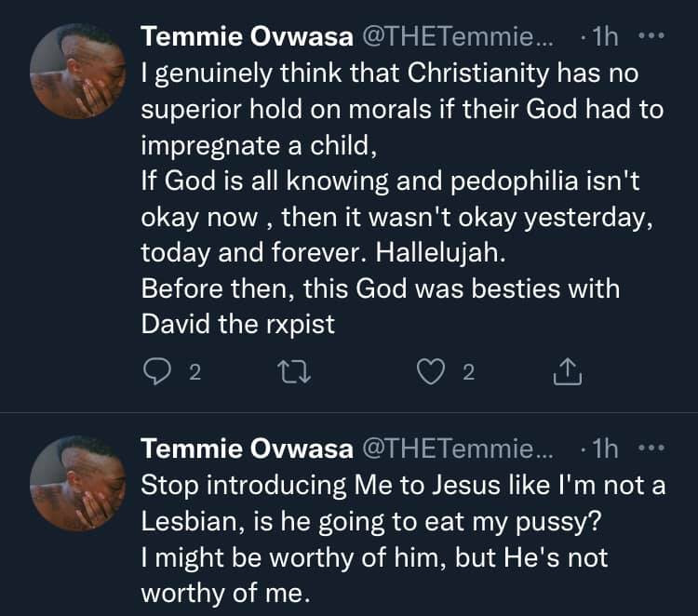Click the 1h timestamp on first tweet
The image size is (698, 616).
[605, 37]
